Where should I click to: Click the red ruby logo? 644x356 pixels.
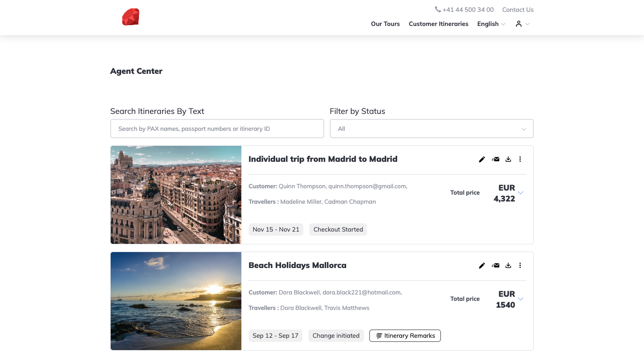click(x=131, y=17)
